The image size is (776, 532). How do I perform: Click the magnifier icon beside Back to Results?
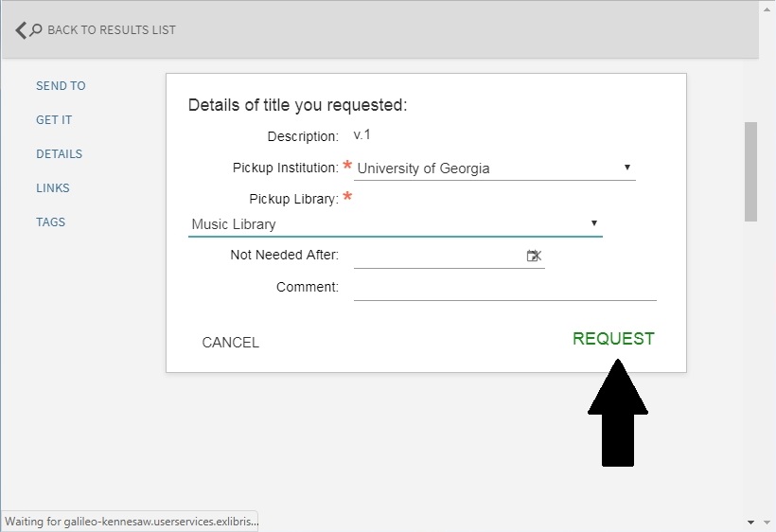pos(36,30)
